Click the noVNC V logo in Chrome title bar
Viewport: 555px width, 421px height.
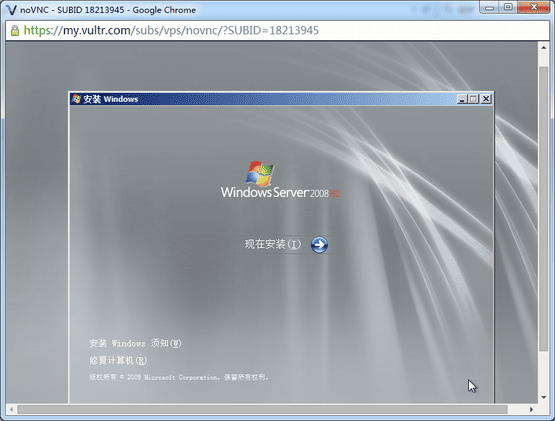pos(11,10)
